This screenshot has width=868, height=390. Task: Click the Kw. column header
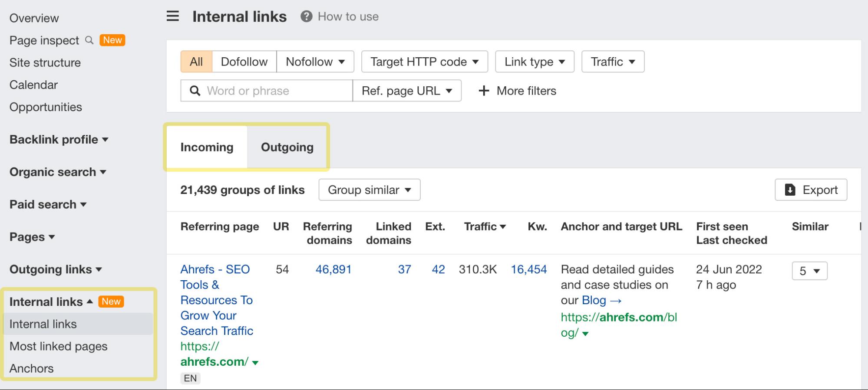click(x=537, y=226)
